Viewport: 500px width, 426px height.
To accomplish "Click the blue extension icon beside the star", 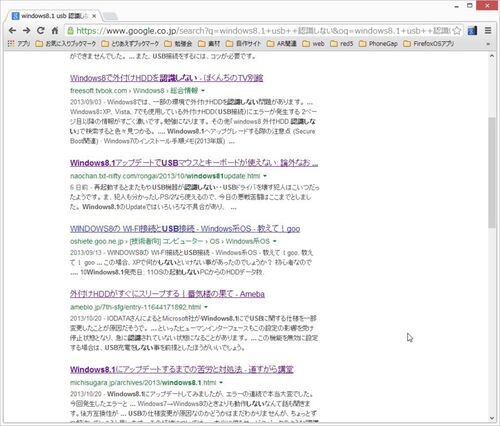I will pos(472,31).
